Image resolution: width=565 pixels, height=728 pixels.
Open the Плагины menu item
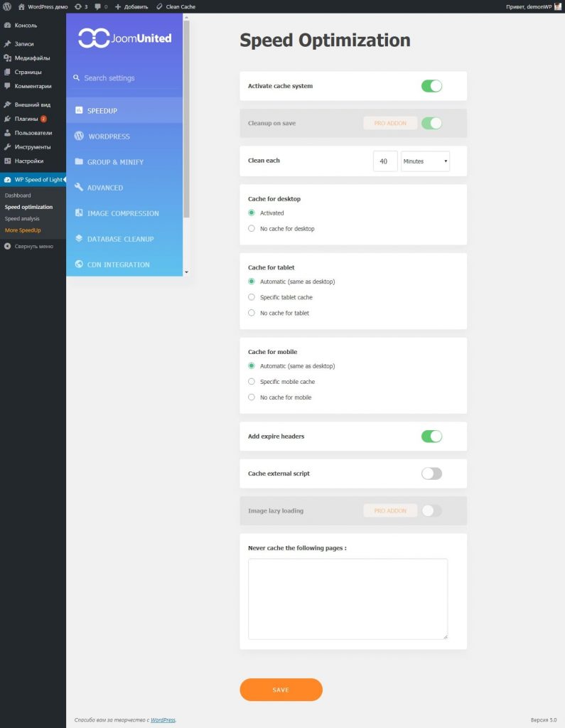pyautogui.click(x=26, y=119)
